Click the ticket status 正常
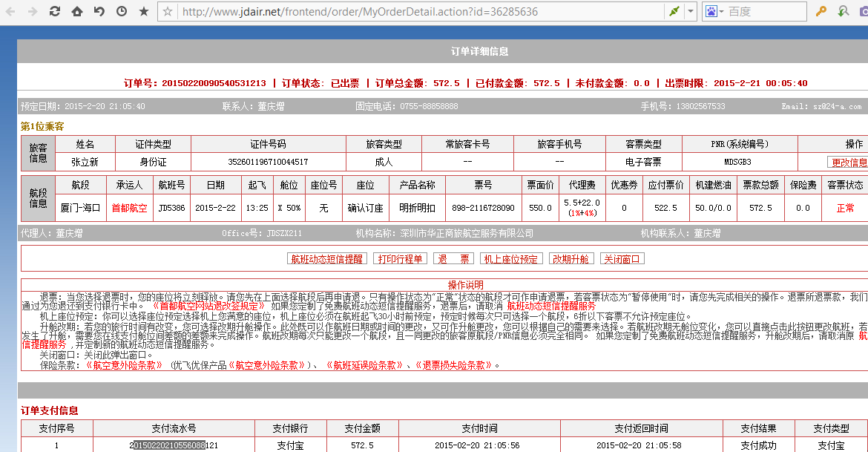The height and width of the screenshot is (452, 868). pyautogui.click(x=845, y=208)
